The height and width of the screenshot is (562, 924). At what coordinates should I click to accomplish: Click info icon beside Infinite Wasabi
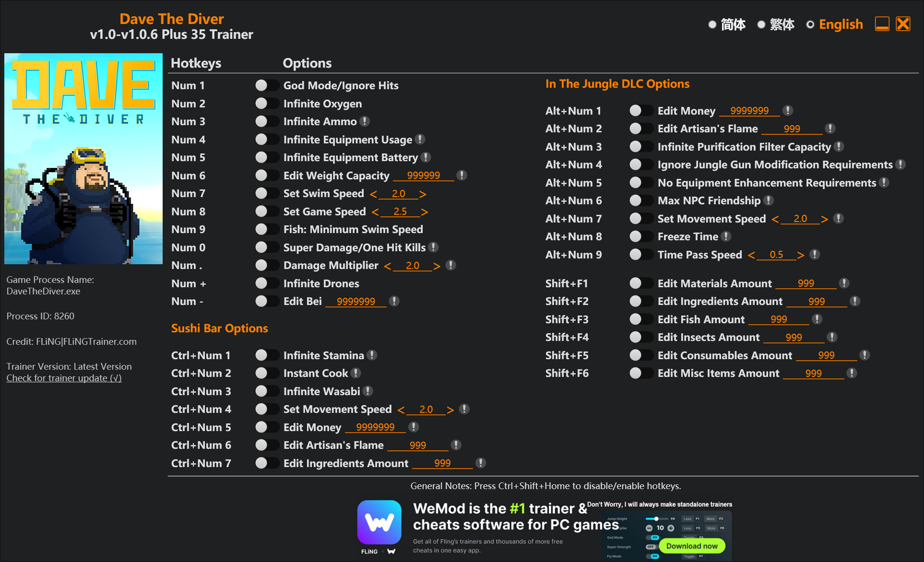point(368,391)
